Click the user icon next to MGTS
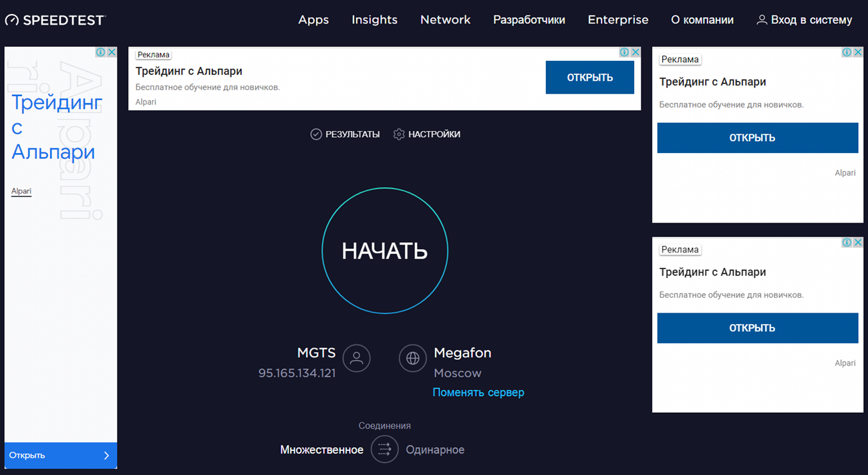Screen dimensions: 868x475 (357, 358)
